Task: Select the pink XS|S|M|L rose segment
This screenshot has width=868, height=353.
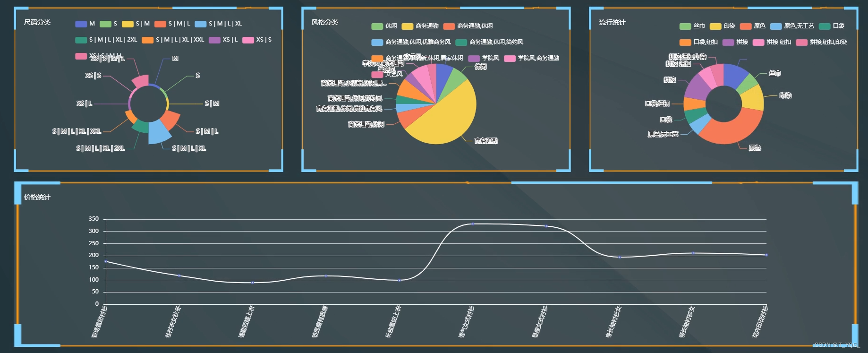Action: coord(141,81)
